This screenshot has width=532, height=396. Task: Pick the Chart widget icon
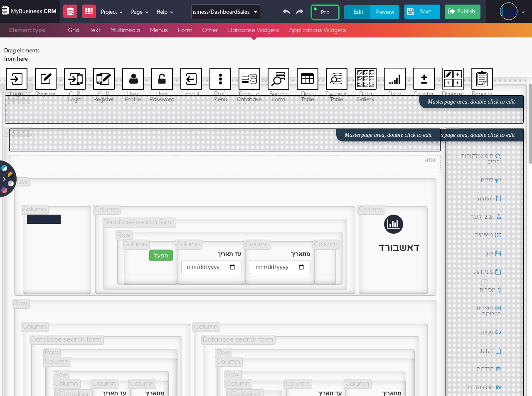[395, 79]
